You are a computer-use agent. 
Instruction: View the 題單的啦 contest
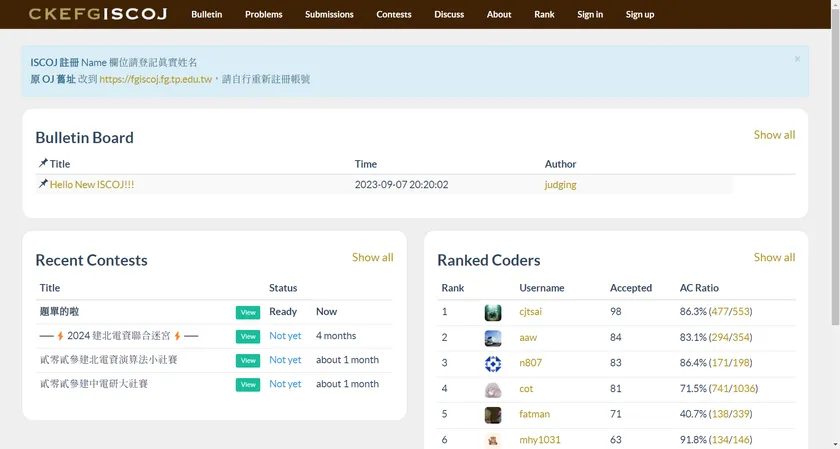(x=248, y=312)
